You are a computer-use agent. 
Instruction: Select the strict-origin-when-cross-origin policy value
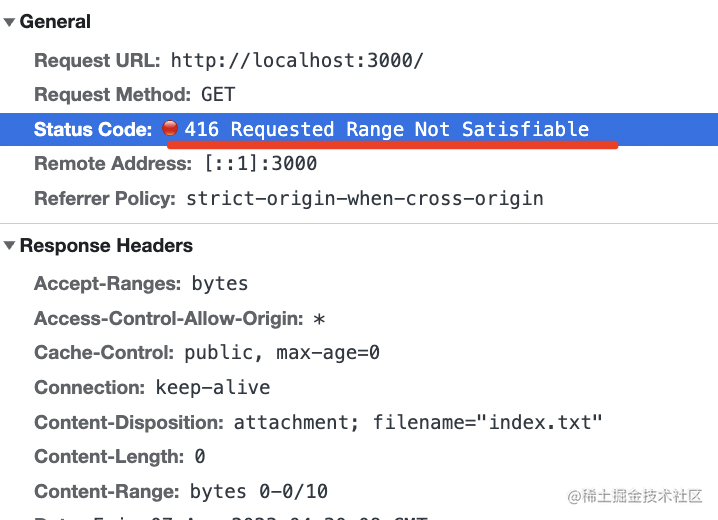click(x=365, y=198)
